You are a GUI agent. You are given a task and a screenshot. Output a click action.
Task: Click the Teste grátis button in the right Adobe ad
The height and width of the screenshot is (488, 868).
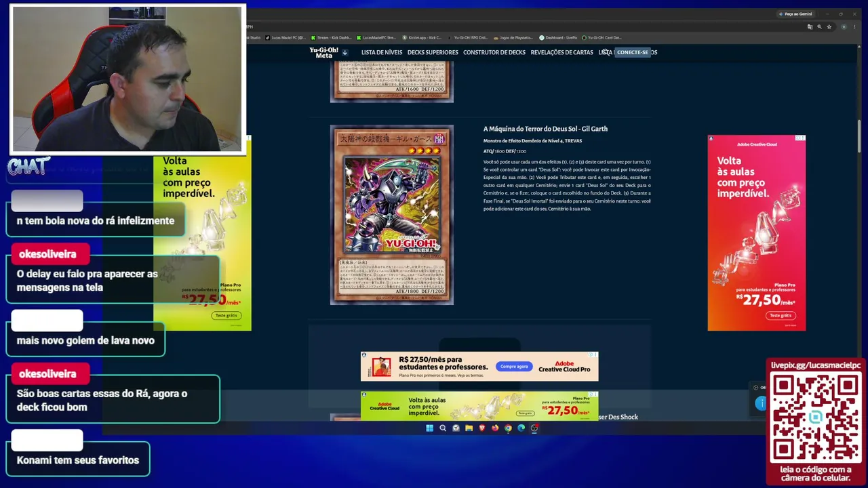(781, 315)
